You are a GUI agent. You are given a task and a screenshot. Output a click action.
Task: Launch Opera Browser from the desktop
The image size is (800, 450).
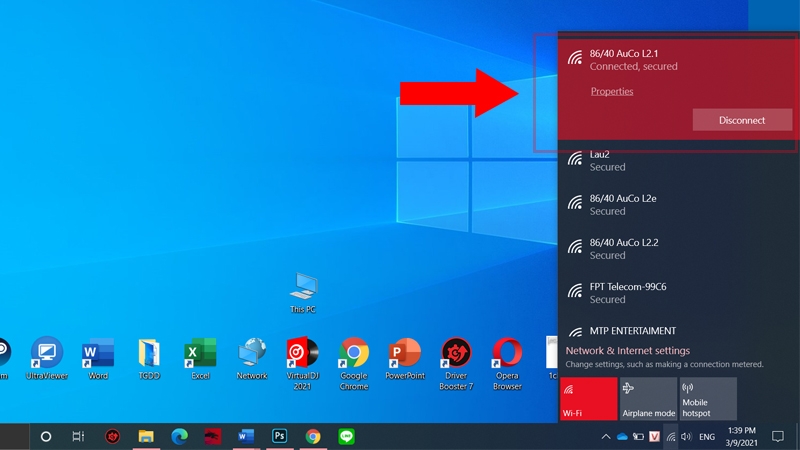[507, 354]
